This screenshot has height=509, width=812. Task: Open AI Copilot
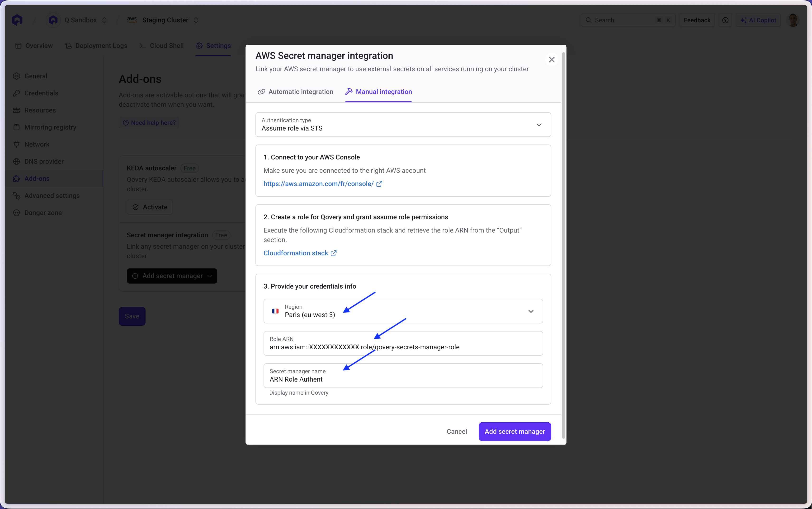(758, 20)
